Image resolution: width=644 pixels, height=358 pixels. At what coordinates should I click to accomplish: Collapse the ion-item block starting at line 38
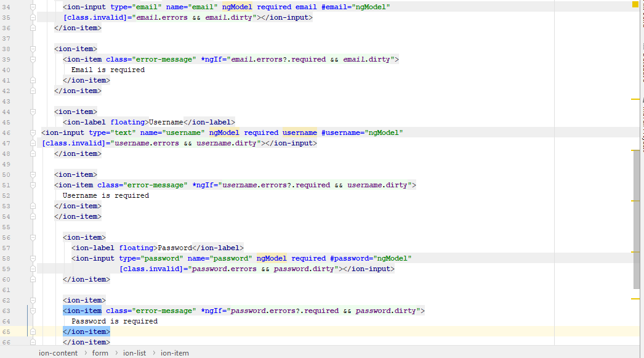(x=33, y=49)
